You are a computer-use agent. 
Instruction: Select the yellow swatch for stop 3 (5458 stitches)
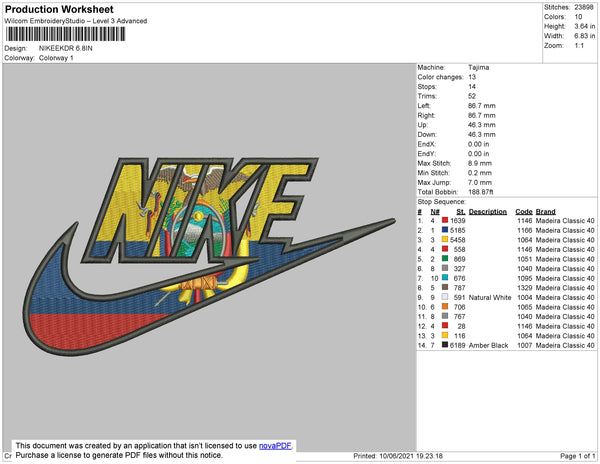pos(445,239)
